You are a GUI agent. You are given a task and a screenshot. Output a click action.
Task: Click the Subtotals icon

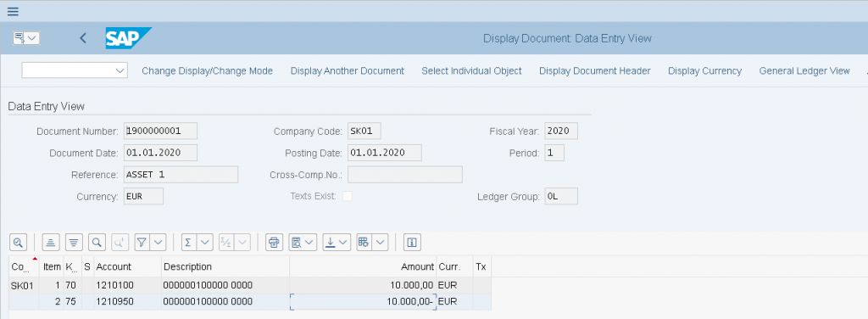225,242
